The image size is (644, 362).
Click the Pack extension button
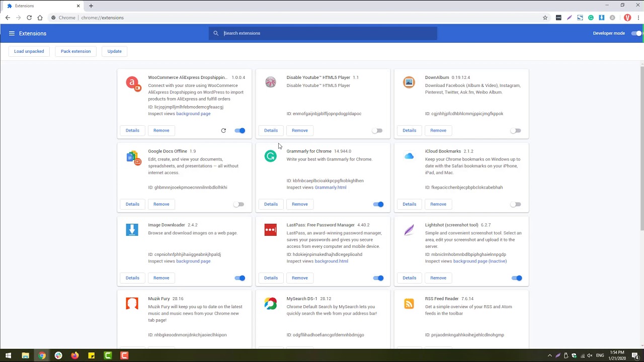click(x=76, y=51)
